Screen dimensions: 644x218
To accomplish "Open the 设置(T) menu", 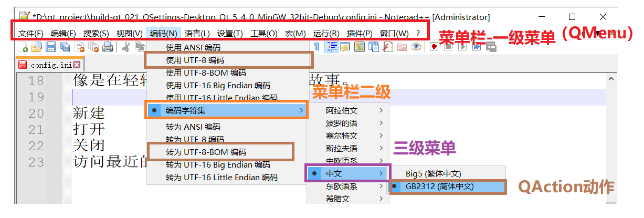I will (230, 33).
